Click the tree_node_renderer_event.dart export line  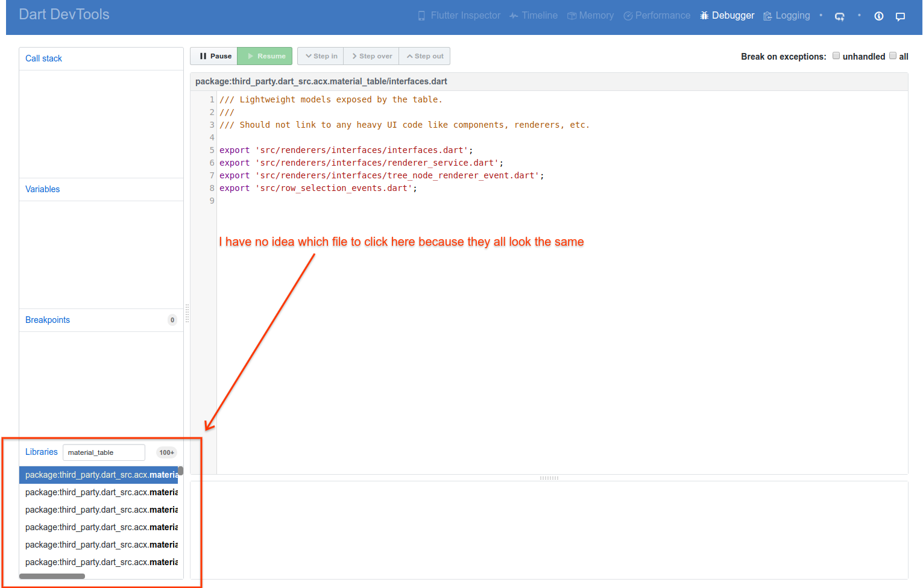pos(382,175)
